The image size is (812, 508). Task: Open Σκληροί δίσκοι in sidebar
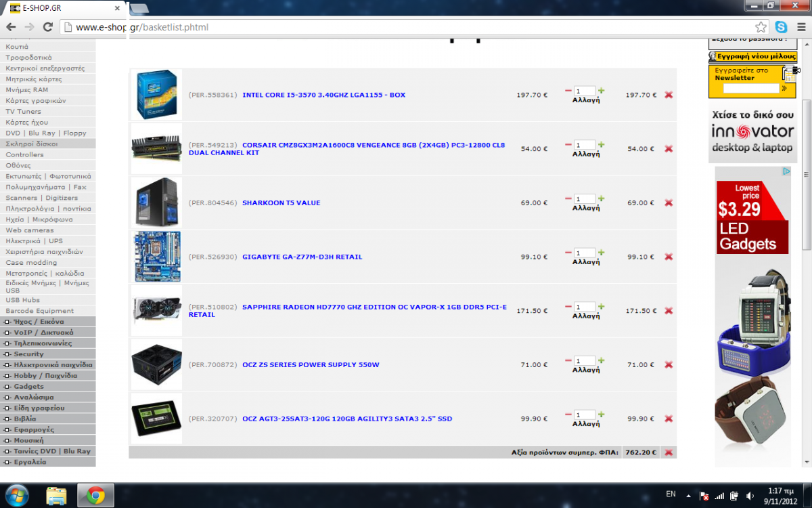click(x=32, y=144)
